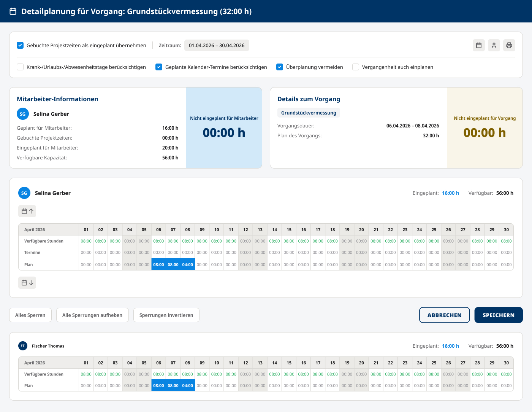Viewport: 532px width, 412px height.
Task: Click the 'Verfügbare Kapazität' value 56:00 h
Action: point(170,157)
